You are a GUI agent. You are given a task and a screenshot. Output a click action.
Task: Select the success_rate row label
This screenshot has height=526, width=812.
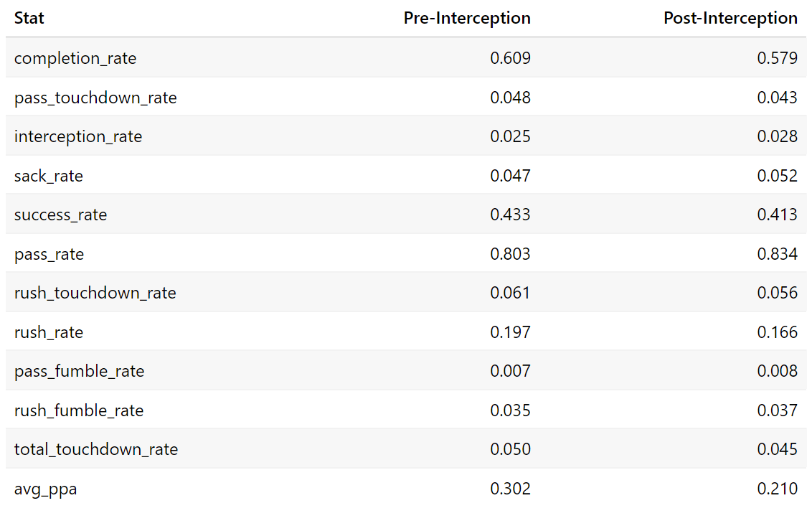point(60,215)
